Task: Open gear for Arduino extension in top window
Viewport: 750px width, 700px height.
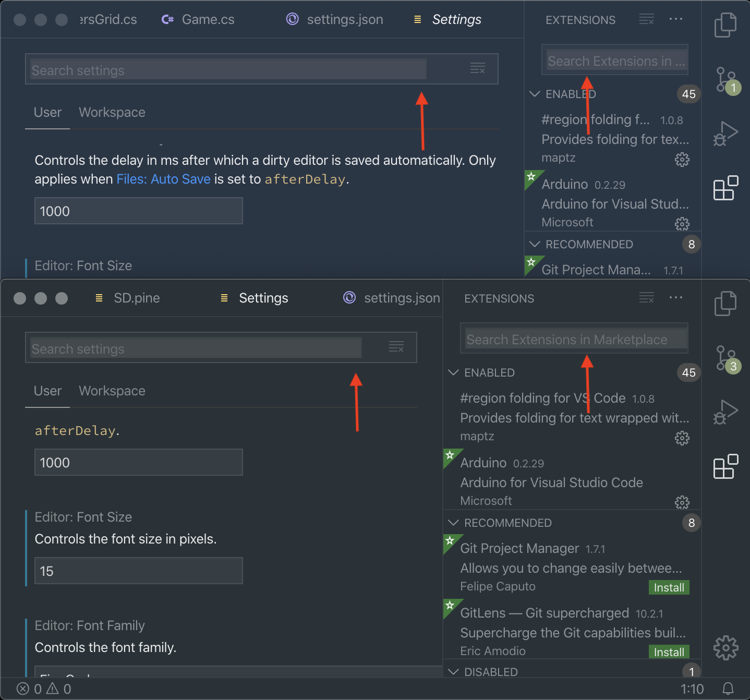Action: click(x=682, y=224)
